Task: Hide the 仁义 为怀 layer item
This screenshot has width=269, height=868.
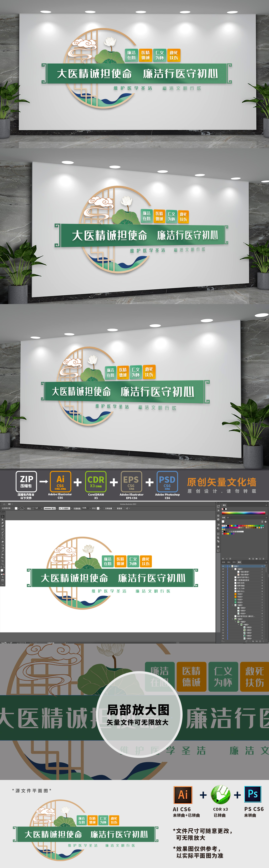Action: coord(223,589)
